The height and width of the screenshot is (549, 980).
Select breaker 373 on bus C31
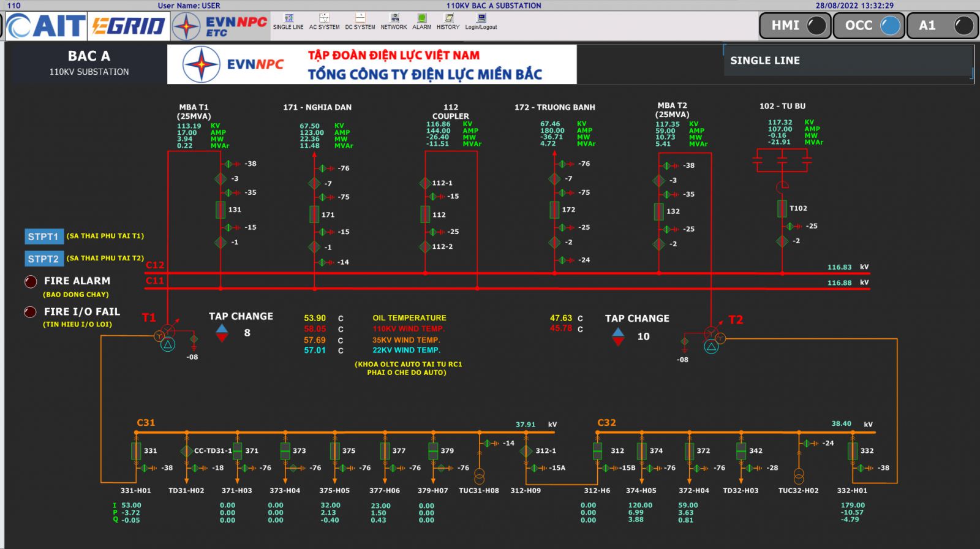click(x=285, y=451)
